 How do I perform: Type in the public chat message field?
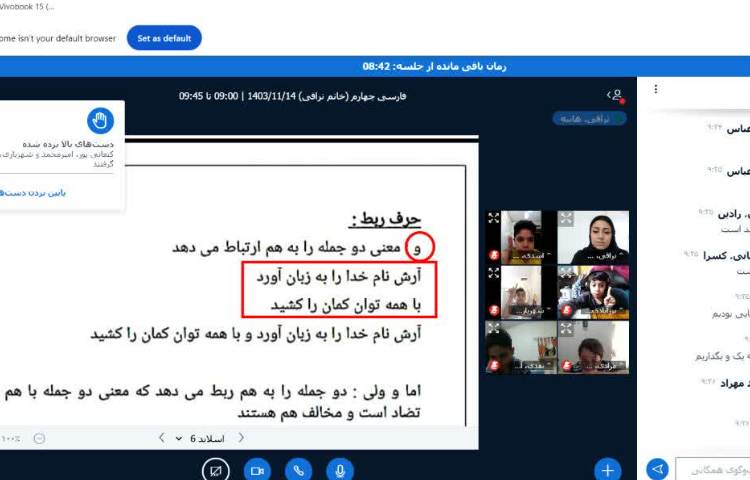point(712,468)
